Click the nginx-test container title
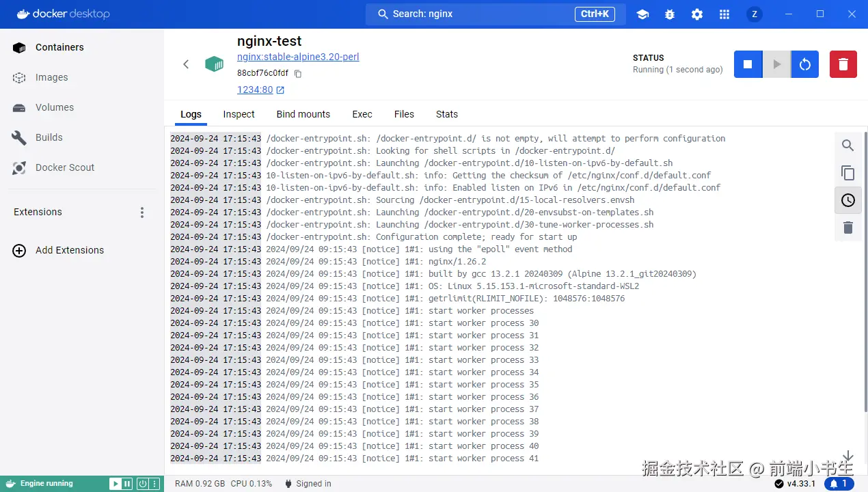This screenshot has width=868, height=492. point(269,41)
